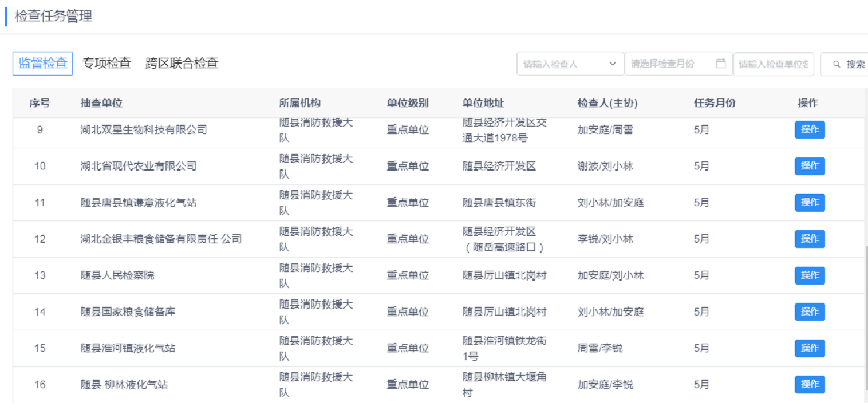Image resolution: width=868 pixels, height=418 pixels.
Task: Select 随县 柳林液化气站 cell
Action: 124,385
